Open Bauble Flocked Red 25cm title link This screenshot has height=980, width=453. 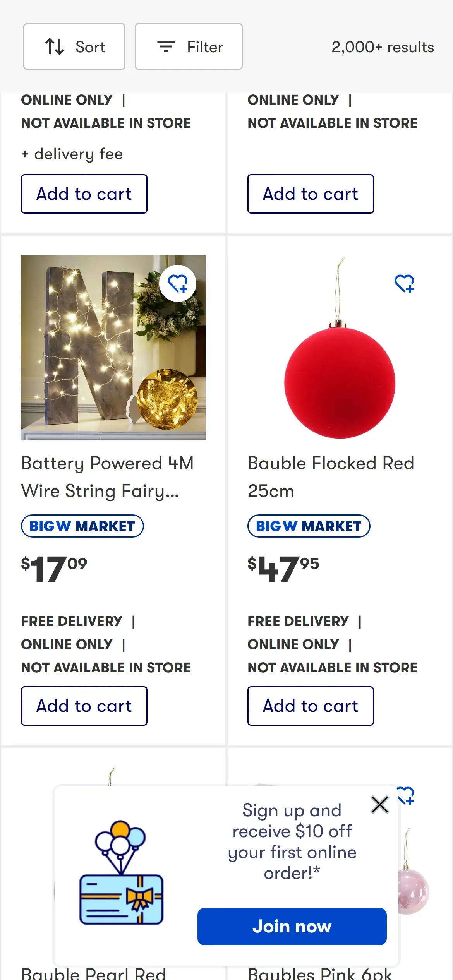pyautogui.click(x=331, y=477)
